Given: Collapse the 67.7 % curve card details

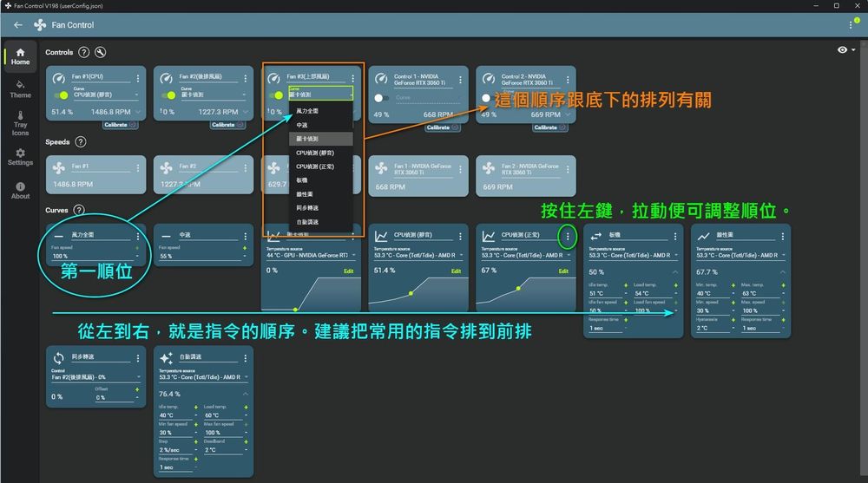Looking at the screenshot, I should (x=782, y=272).
